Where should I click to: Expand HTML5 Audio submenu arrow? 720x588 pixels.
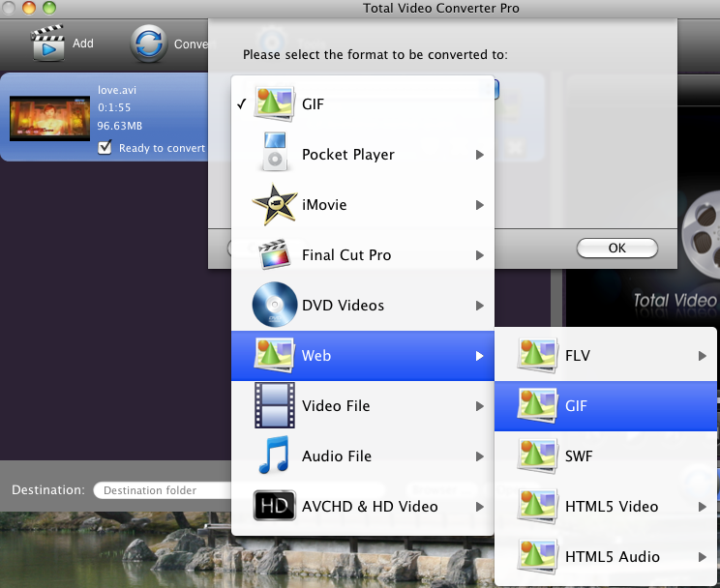702,557
